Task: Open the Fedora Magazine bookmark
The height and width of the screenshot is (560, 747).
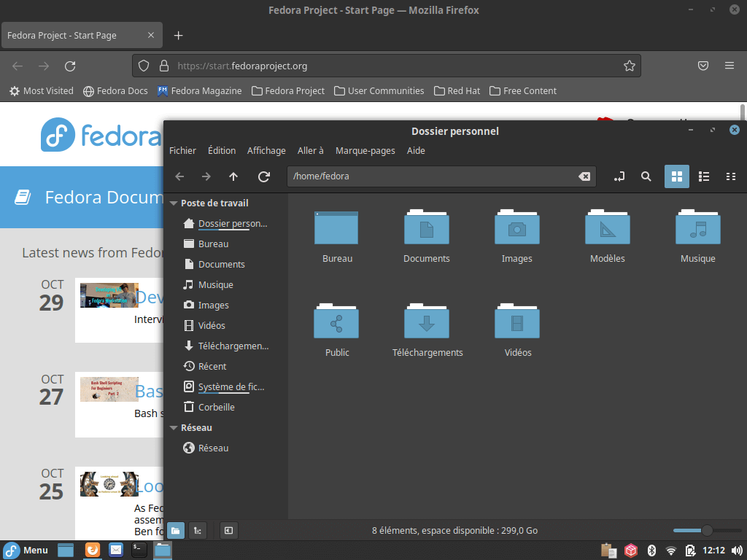Action: (200, 91)
